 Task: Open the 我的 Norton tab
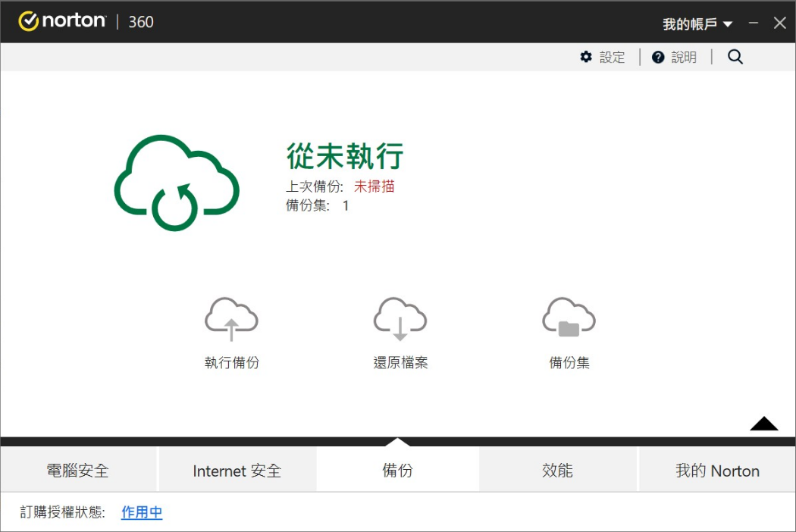717,471
